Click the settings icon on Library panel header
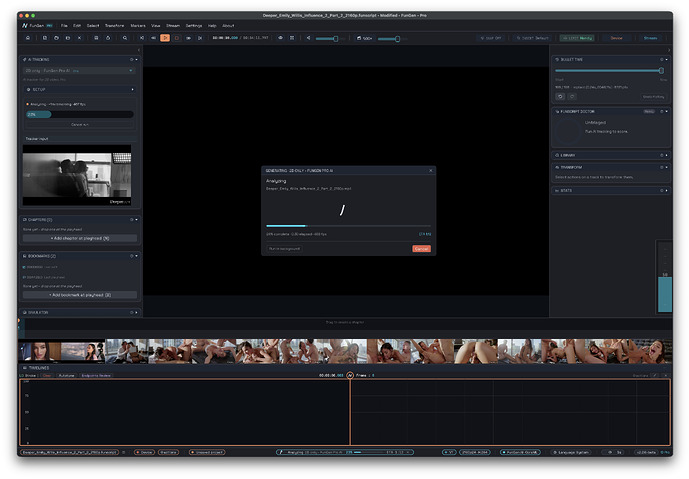This screenshot has height=479, width=689. coord(661,155)
